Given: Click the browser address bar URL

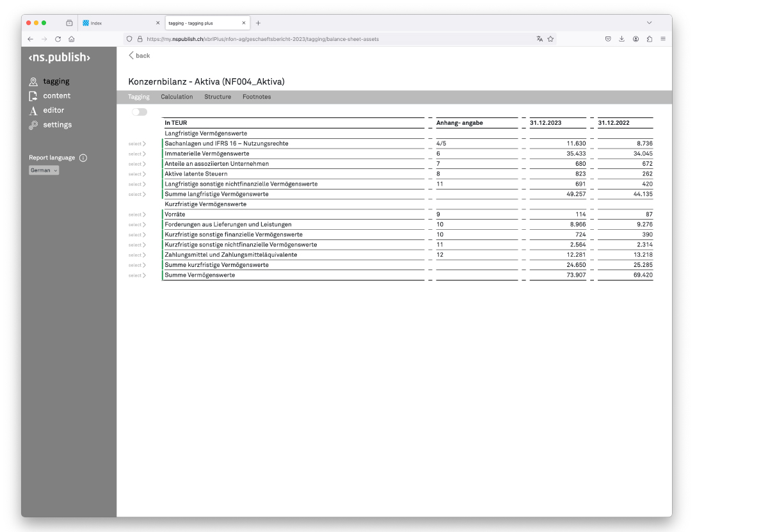Looking at the screenshot, I should click(x=262, y=39).
